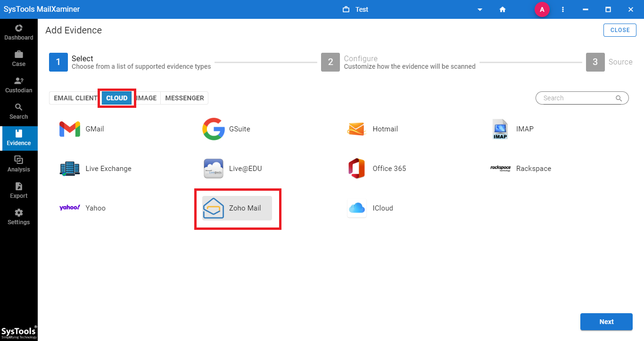Viewport: 644px width, 341px height.
Task: Select the Evidence sidebar icon
Action: (x=19, y=133)
